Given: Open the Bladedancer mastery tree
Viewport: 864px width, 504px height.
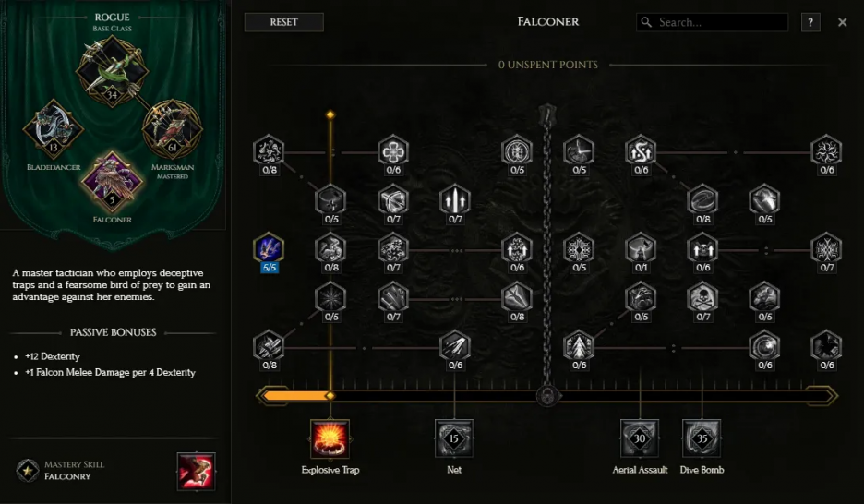Looking at the screenshot, I should 54,130.
